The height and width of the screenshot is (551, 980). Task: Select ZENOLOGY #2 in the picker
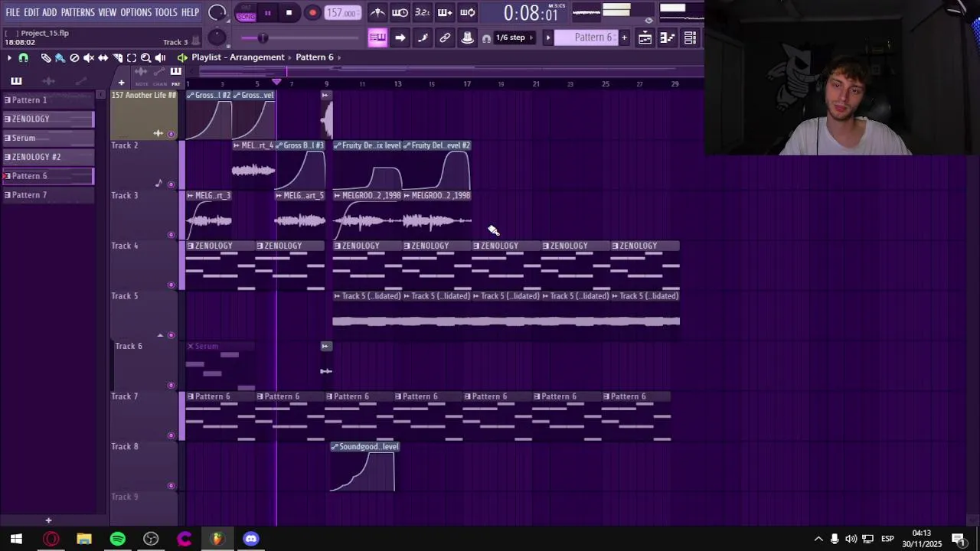(x=48, y=157)
